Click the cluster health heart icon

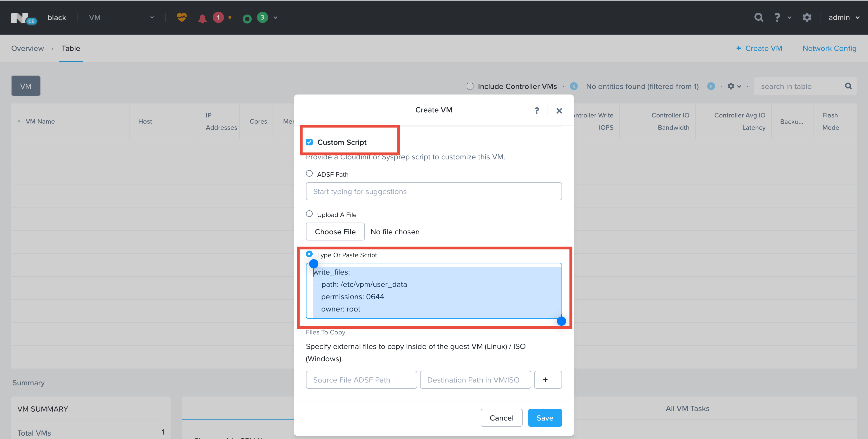(181, 18)
